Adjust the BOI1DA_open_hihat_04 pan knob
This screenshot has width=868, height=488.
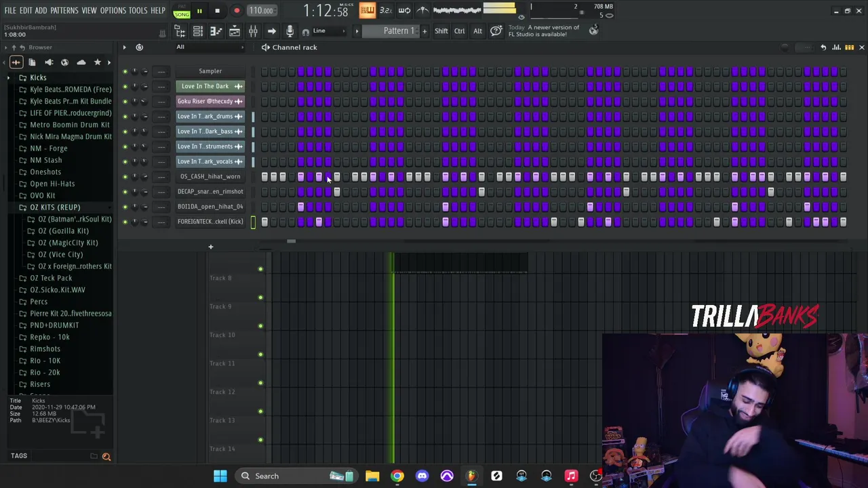[x=134, y=207]
